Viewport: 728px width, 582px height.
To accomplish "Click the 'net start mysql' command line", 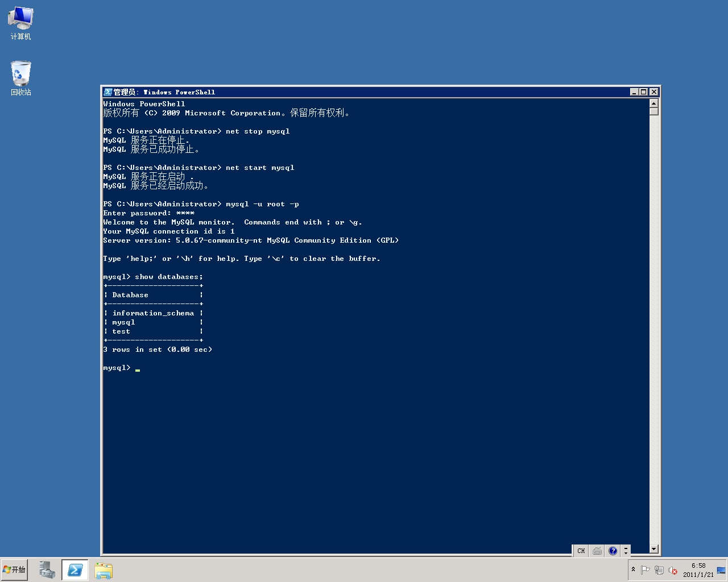I will tap(198, 168).
